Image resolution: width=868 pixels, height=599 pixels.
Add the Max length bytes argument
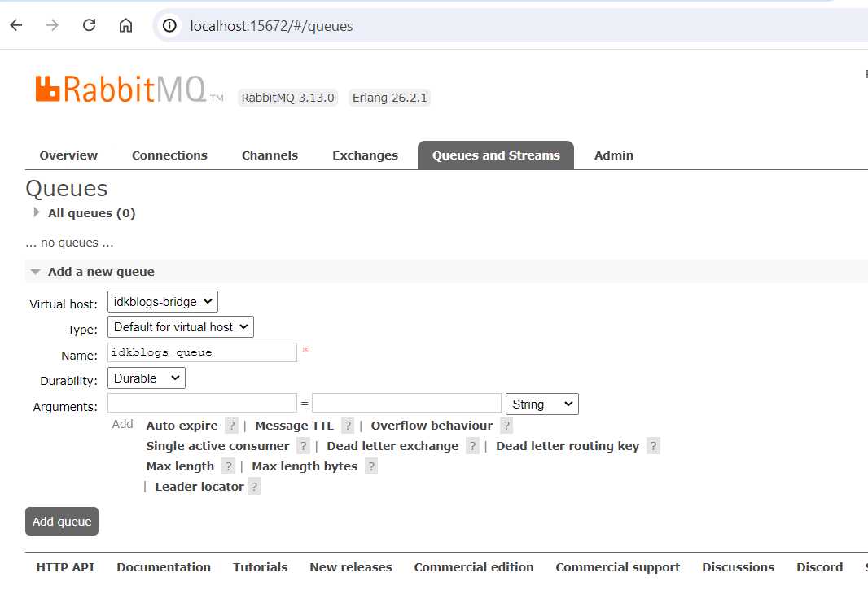305,467
